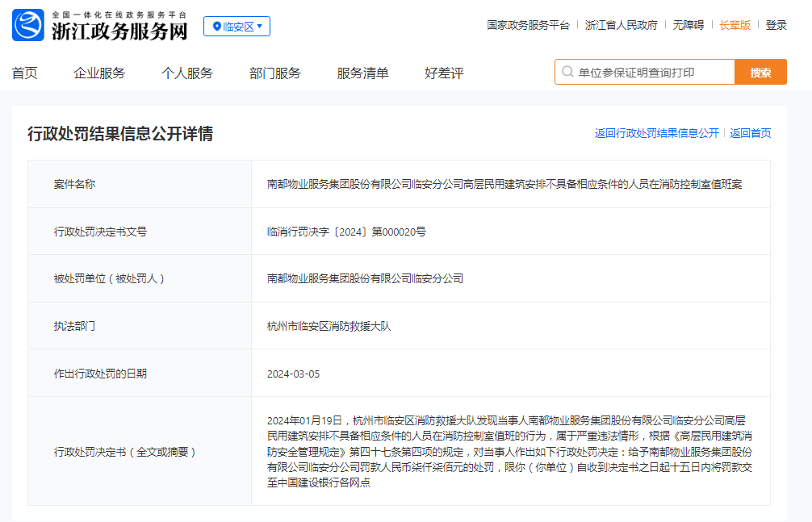Enable 无障碍 accessibility mode
This screenshot has height=522, width=812.
689,25
